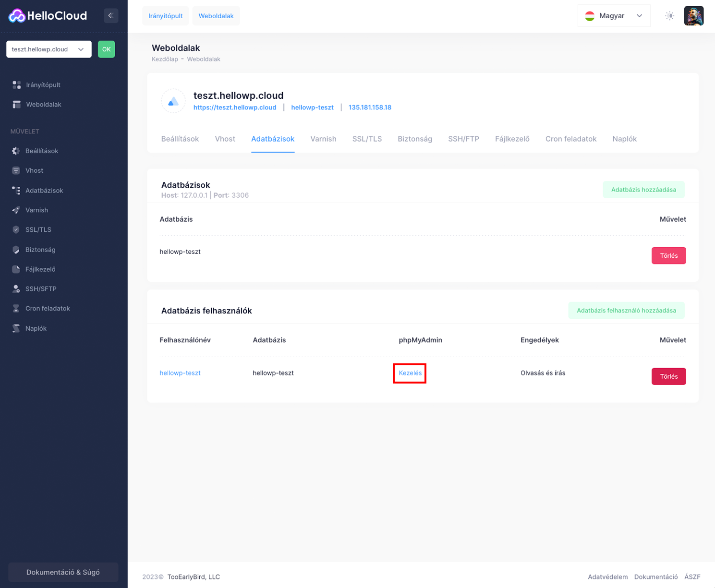Image resolution: width=715 pixels, height=588 pixels.
Task: Delete the hellowp-teszt database with Törlés
Action: click(x=668, y=256)
